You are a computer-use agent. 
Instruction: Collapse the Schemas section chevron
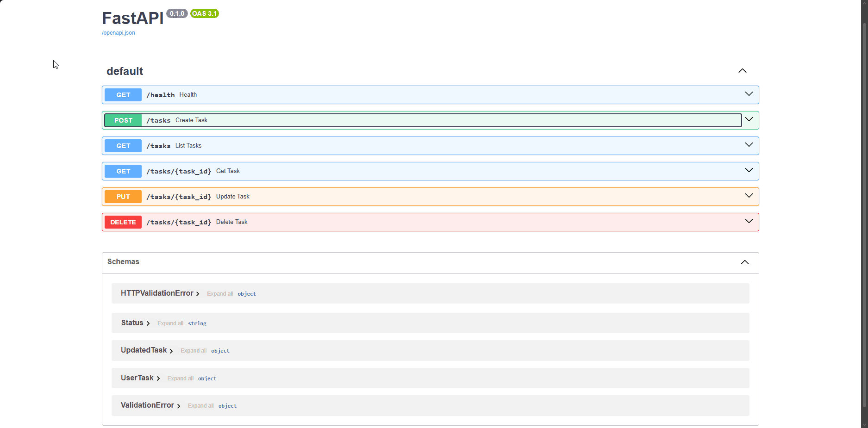click(x=744, y=262)
